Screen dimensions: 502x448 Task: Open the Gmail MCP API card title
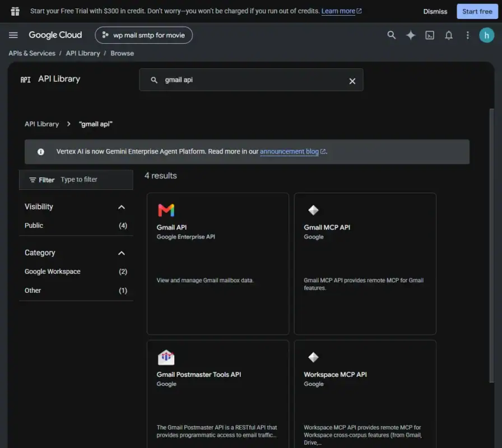coord(327,227)
